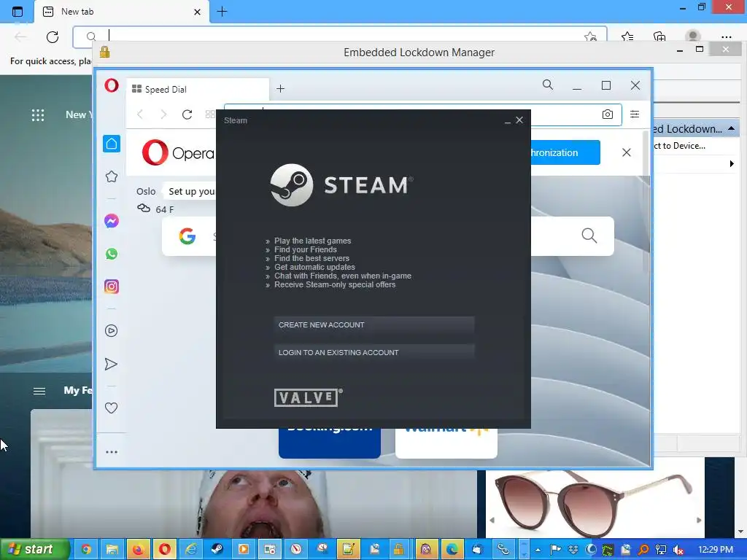Click Create New Account in Steam
The width and height of the screenshot is (747, 560).
[x=374, y=324]
